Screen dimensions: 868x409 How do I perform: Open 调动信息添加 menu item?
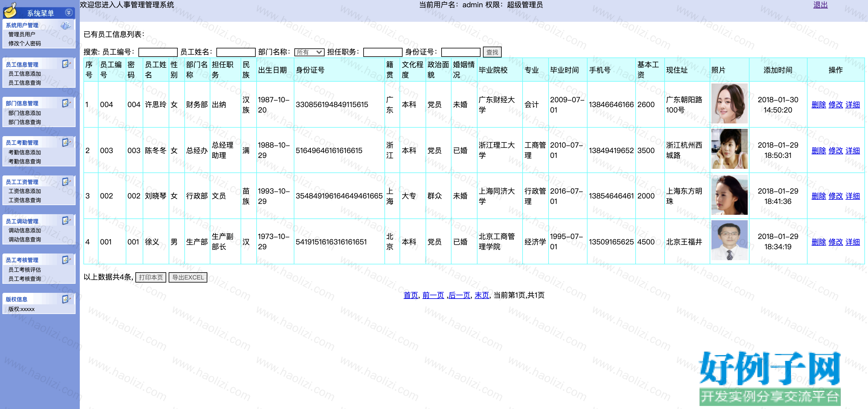point(24,231)
